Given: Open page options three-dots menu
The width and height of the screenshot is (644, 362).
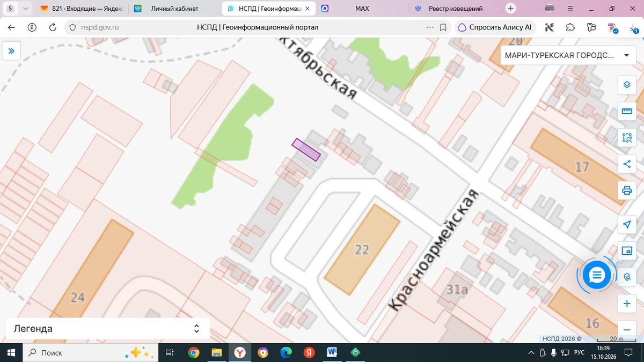Looking at the screenshot, I should 430,27.
